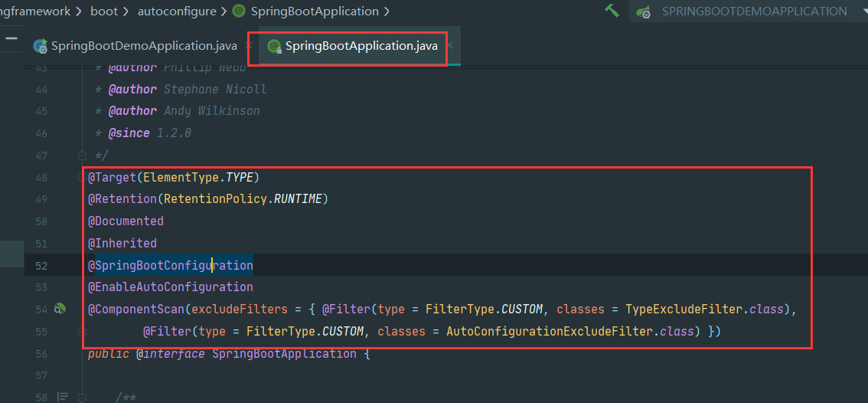Click author name Stephane Nicoll
Image resolution: width=868 pixels, height=403 pixels.
(215, 89)
